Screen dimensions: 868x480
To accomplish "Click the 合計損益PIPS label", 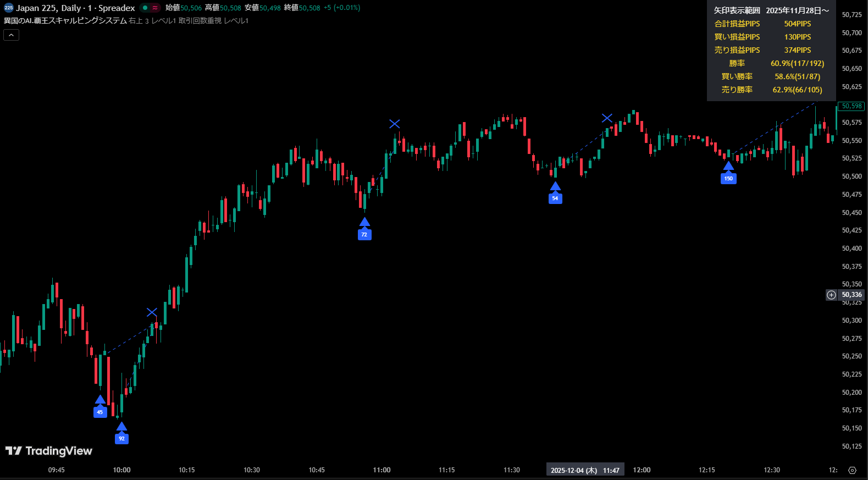I will 737,24.
